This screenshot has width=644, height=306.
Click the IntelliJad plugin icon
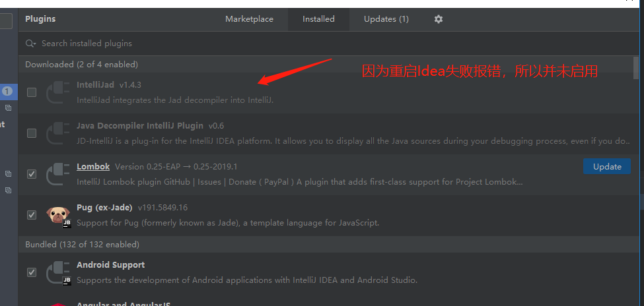point(57,92)
